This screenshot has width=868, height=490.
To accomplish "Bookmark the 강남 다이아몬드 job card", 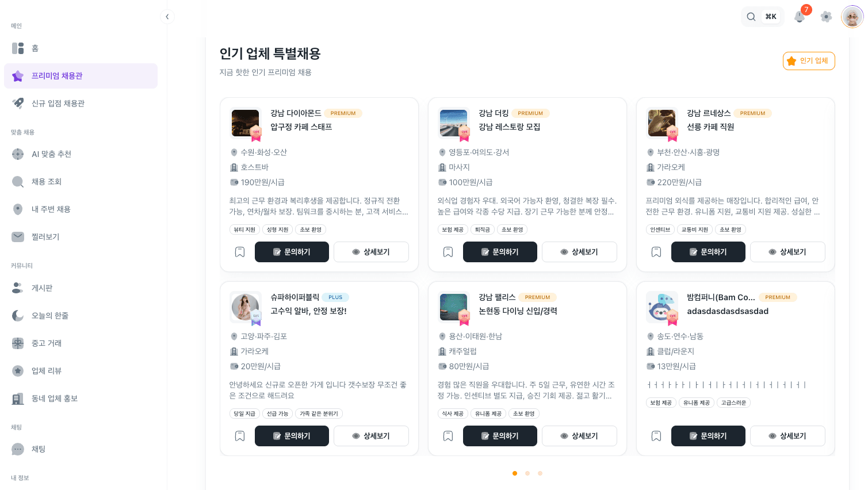I will click(240, 252).
